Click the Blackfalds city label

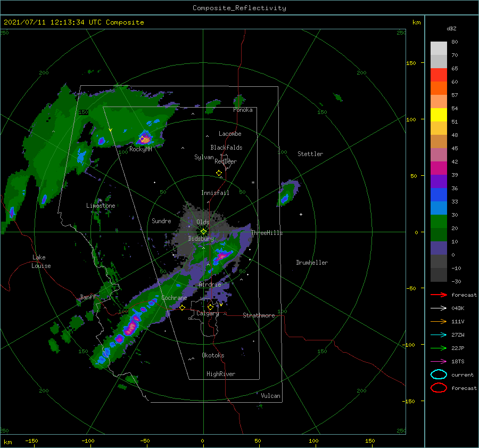click(x=226, y=148)
